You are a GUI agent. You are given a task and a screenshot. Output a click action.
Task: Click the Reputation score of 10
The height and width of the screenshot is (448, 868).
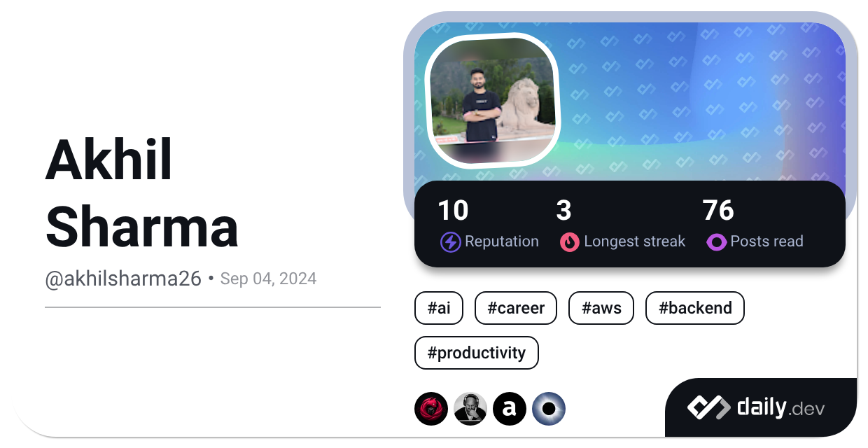pyautogui.click(x=454, y=210)
